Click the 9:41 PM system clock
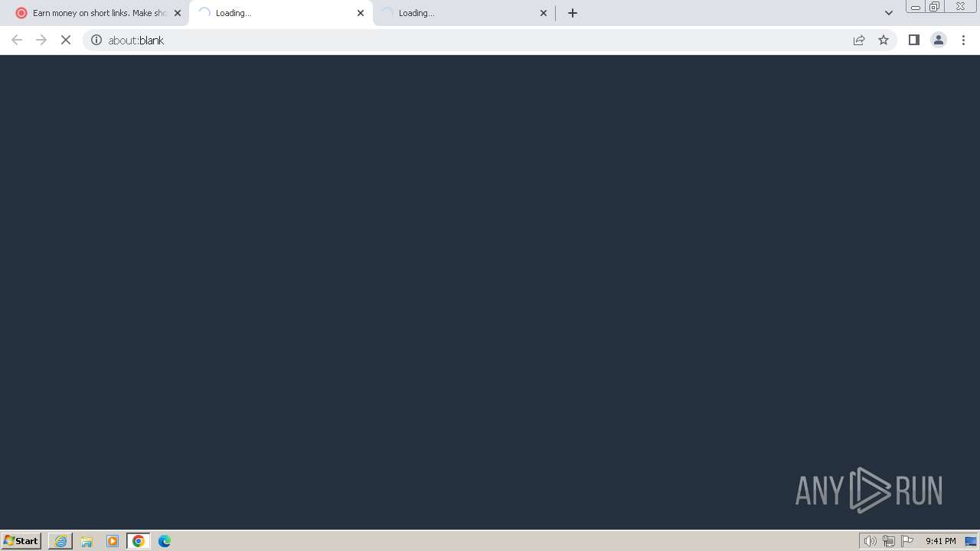The height and width of the screenshot is (551, 980). point(941,541)
